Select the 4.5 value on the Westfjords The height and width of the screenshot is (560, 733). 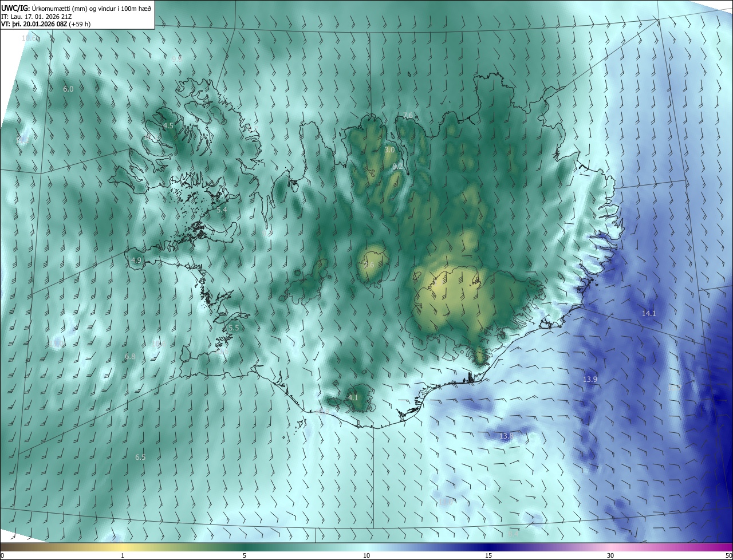[168, 125]
